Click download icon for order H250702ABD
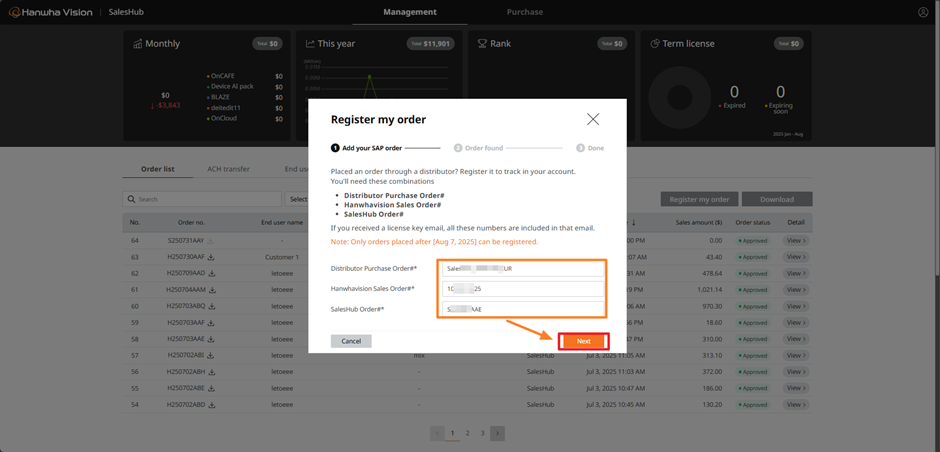940x452 pixels. pos(212,405)
